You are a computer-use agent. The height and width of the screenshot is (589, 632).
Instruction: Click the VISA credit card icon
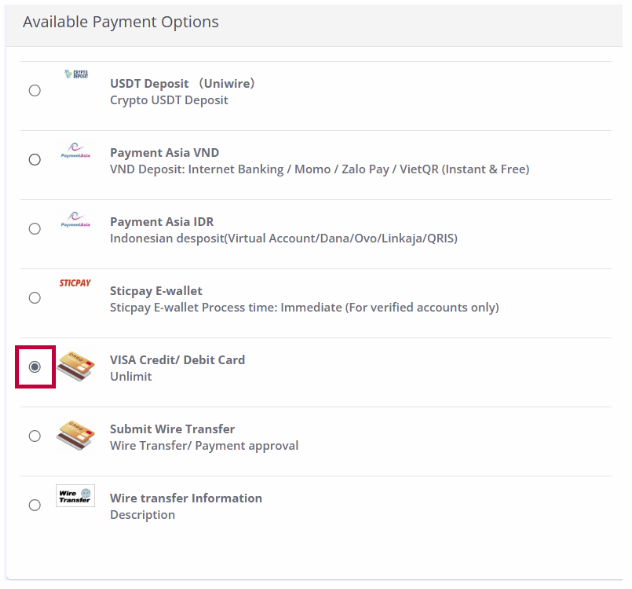click(75, 366)
